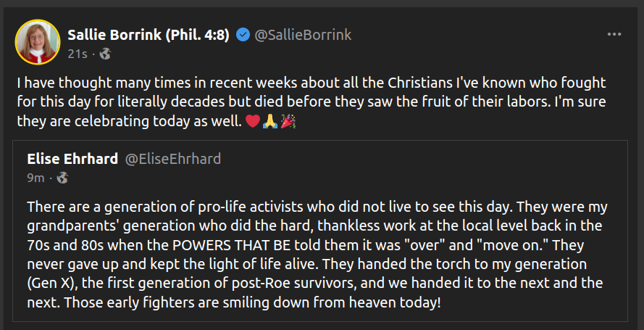Visit the @SallieBorrink handle
This screenshot has height=330, width=644.
[303, 36]
